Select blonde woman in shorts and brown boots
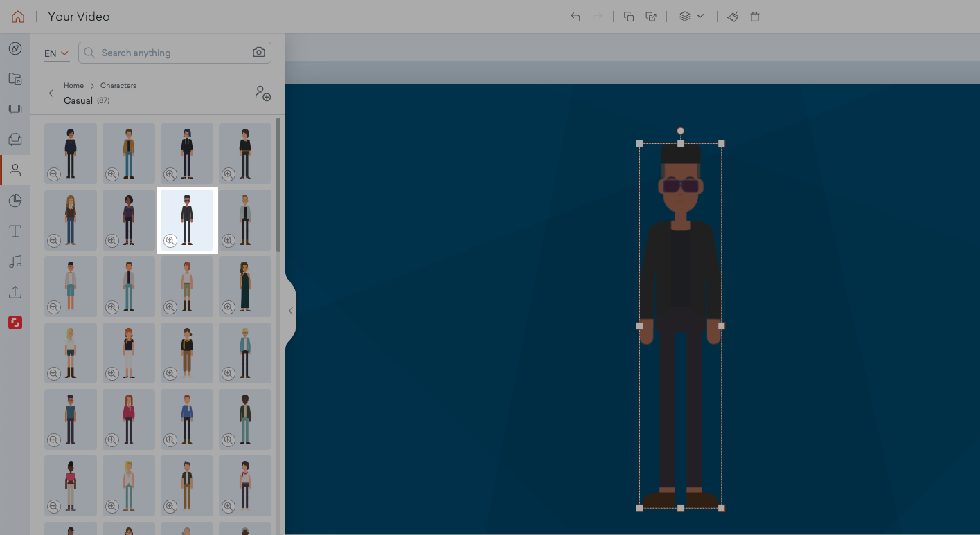The width and height of the screenshot is (980, 535). click(71, 353)
